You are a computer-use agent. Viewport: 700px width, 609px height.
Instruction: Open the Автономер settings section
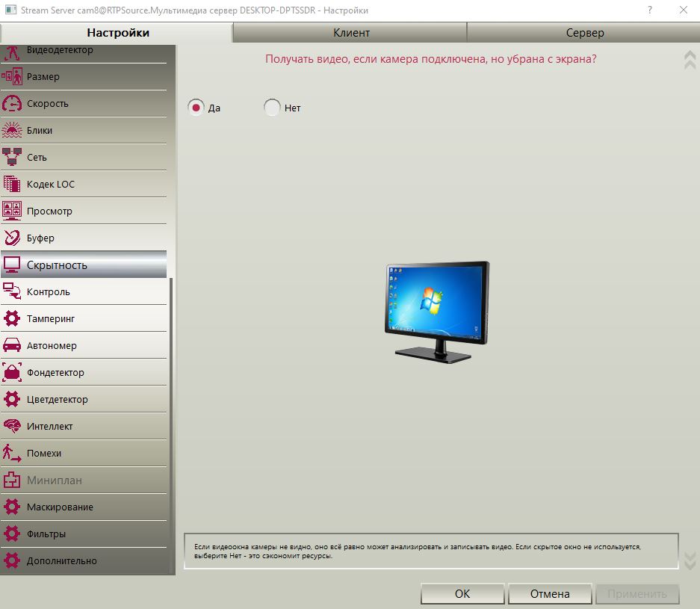tap(84, 345)
